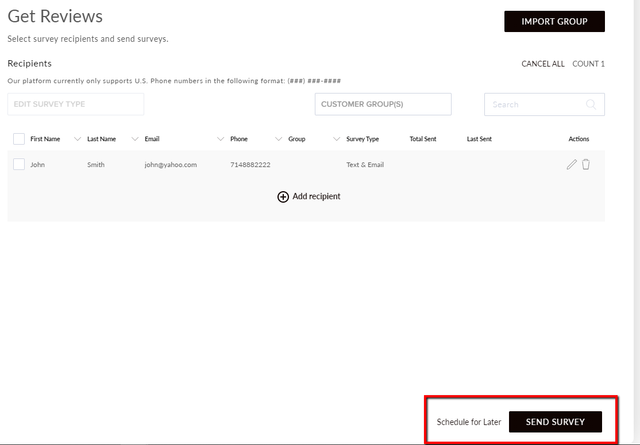The height and width of the screenshot is (445, 640).
Task: Click the john@yahoo.com email cell
Action: click(171, 165)
